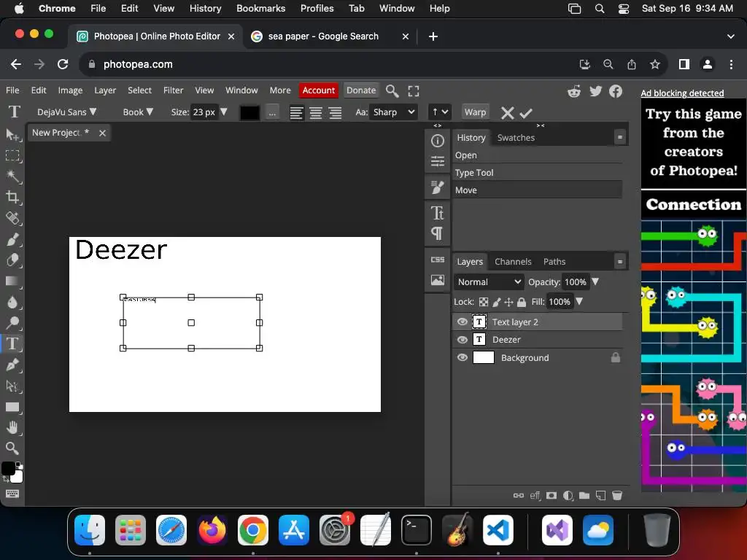Screen dimensions: 747x560
Task: Choose the Magic Wand tool
Action: pos(12,176)
